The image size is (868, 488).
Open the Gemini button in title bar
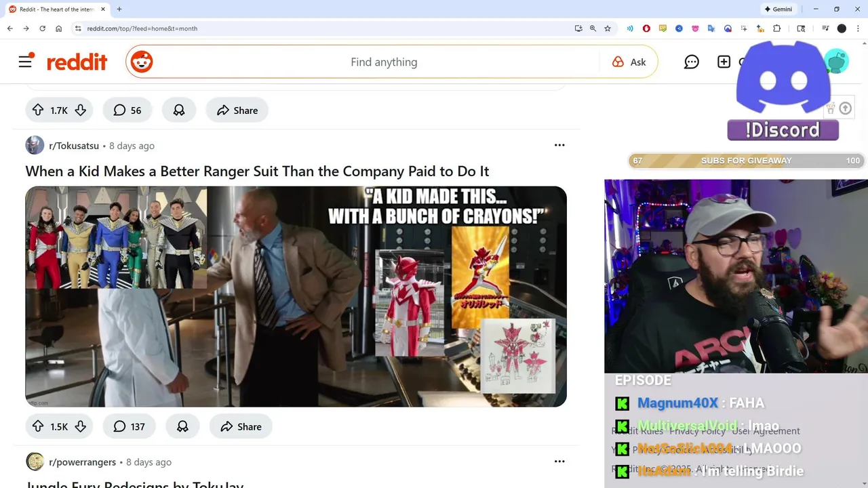778,9
